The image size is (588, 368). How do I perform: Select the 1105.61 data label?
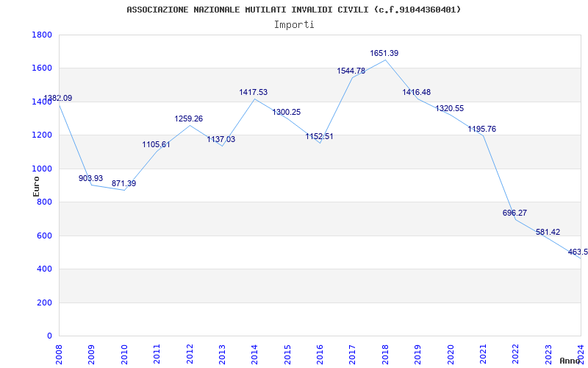pos(156,144)
